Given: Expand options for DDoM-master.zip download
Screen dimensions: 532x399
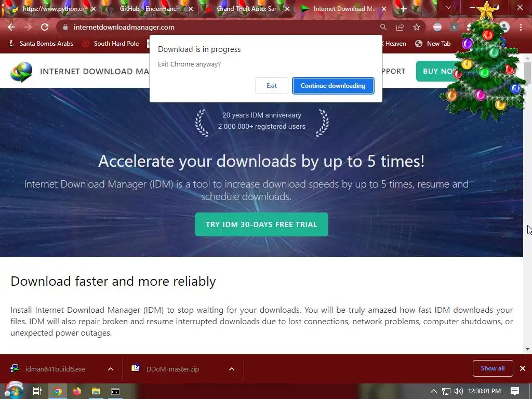Looking at the screenshot, I should [232, 369].
